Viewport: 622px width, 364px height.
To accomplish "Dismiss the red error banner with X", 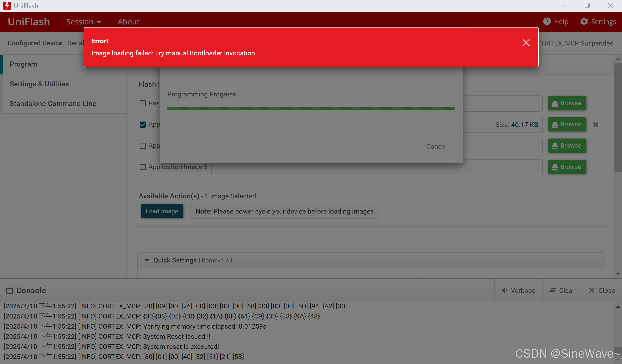I will tap(526, 43).
